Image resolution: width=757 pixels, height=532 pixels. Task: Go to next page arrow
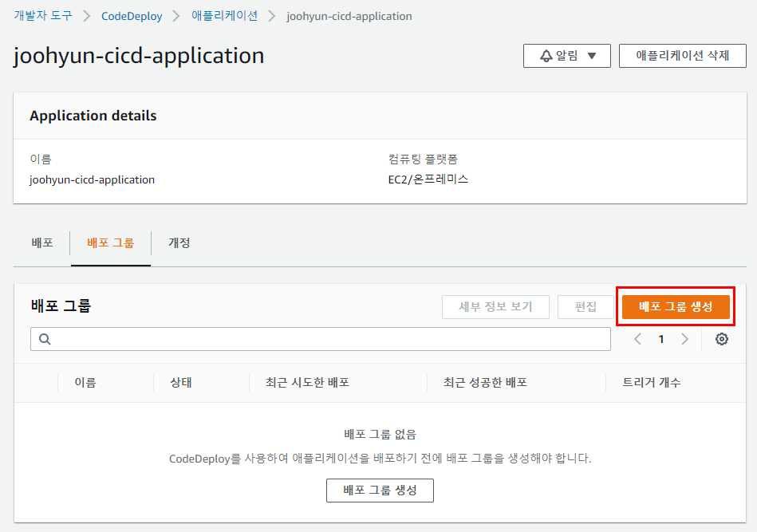684,339
